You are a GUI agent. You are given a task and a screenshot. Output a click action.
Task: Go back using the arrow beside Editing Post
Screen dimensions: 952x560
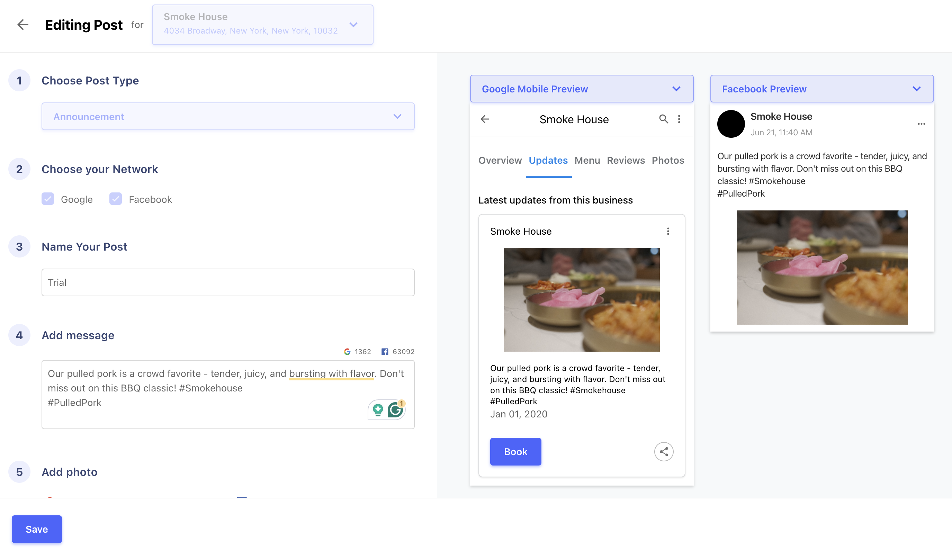(23, 25)
